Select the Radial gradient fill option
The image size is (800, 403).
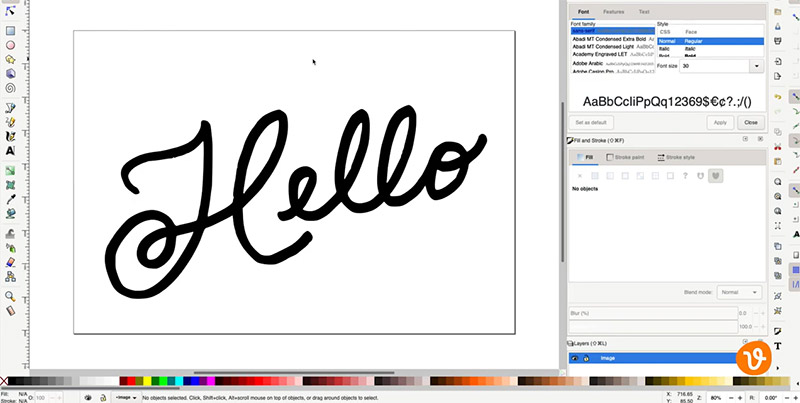(625, 176)
